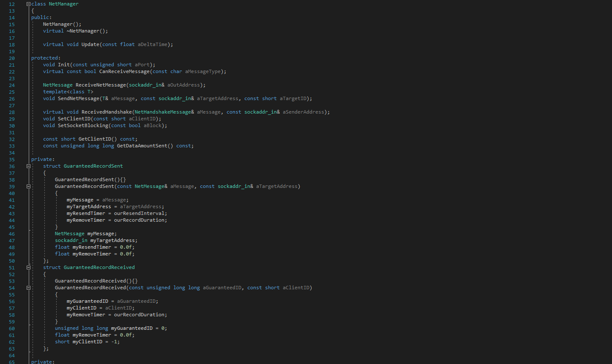Click 'unsigned long long myGuaranteedID = 0;' line

coord(111,328)
